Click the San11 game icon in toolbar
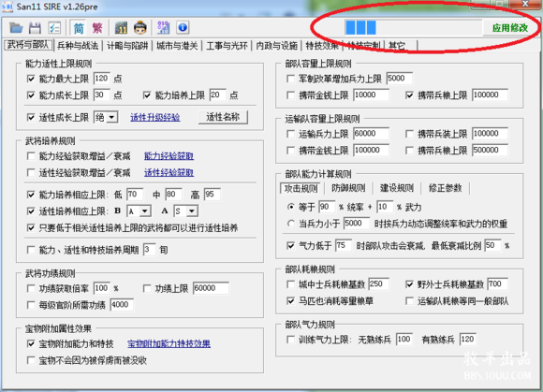543x392 pixels. click(121, 28)
